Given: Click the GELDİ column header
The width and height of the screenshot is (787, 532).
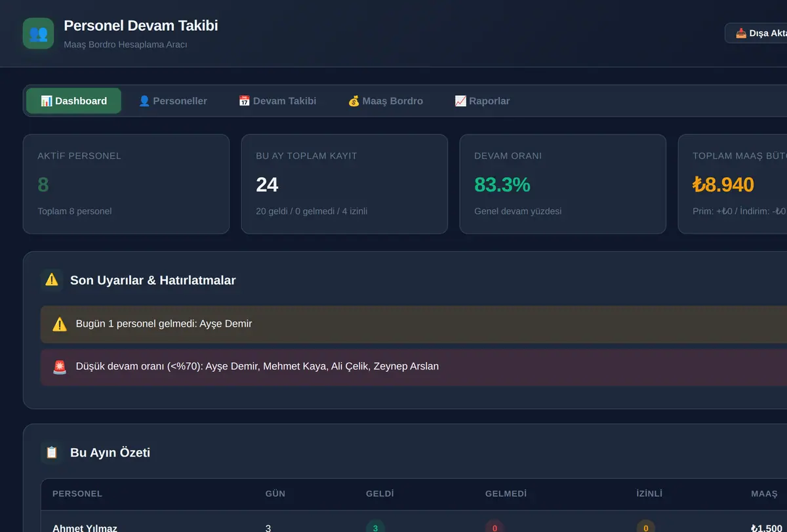Looking at the screenshot, I should pyautogui.click(x=380, y=494).
